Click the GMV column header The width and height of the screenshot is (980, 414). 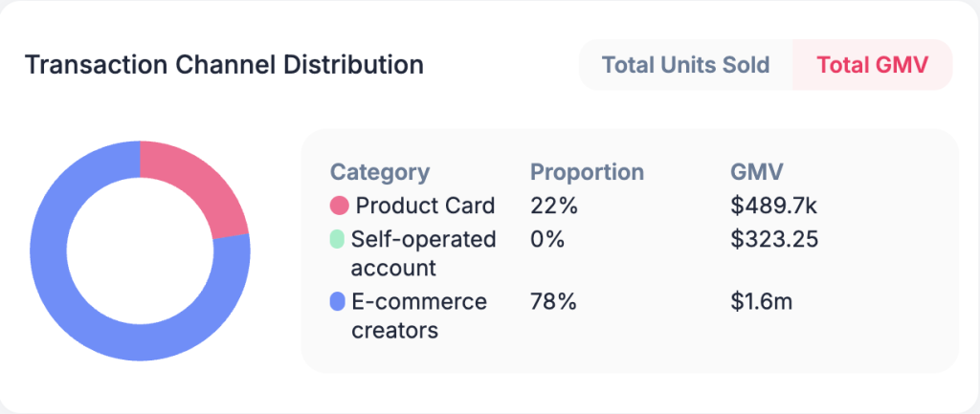coord(757,172)
